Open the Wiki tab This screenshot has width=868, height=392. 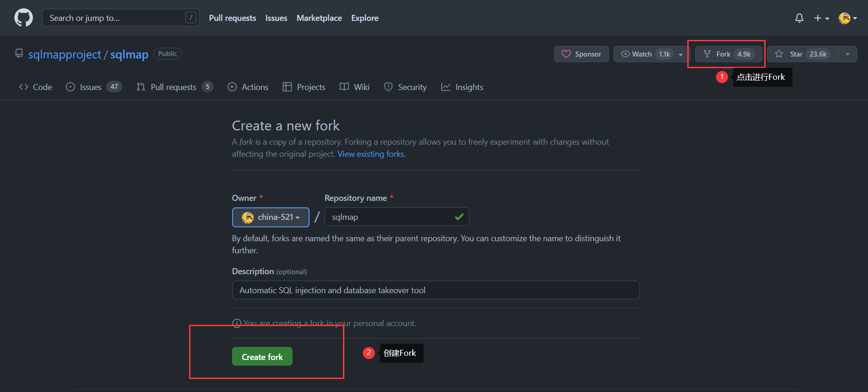pos(355,87)
